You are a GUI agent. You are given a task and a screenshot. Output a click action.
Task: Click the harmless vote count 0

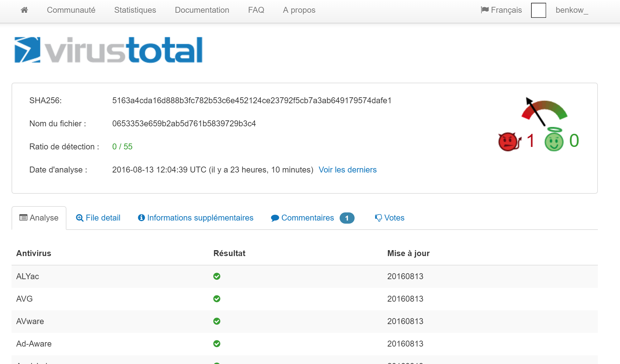tap(574, 141)
